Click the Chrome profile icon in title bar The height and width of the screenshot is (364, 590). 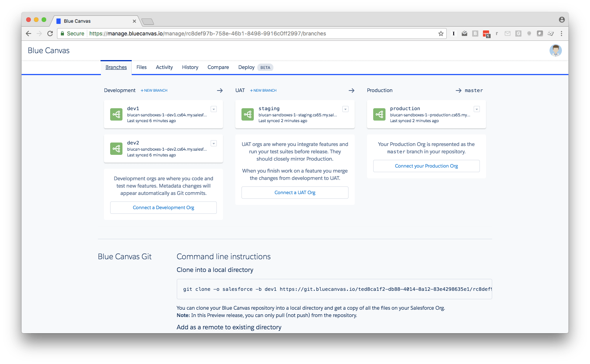(562, 20)
